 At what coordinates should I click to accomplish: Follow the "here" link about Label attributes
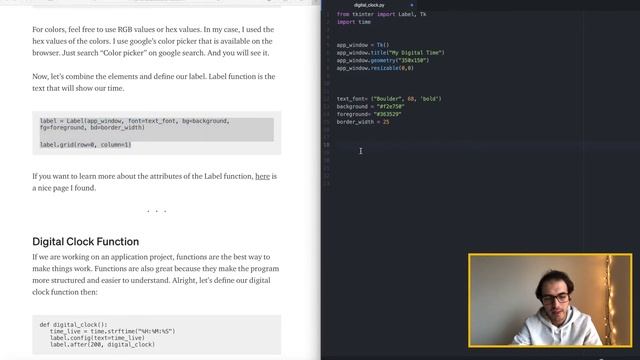coord(262,176)
